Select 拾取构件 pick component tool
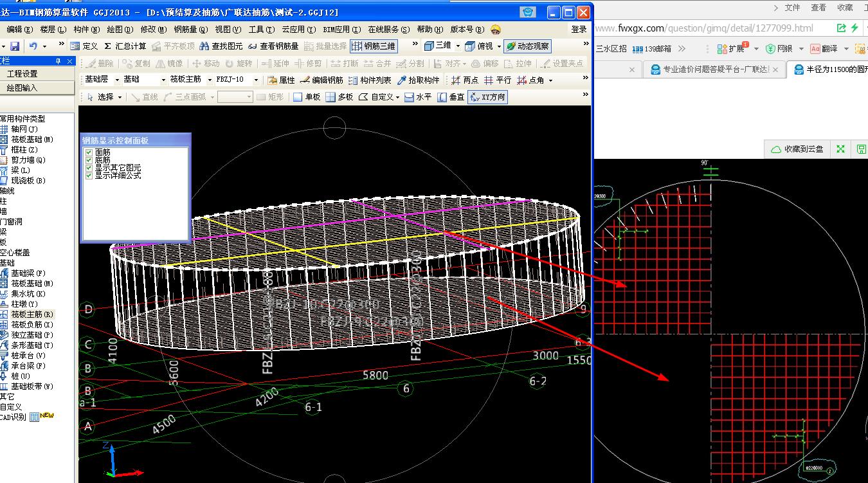Viewport: 868px width, 483px height. [419, 80]
